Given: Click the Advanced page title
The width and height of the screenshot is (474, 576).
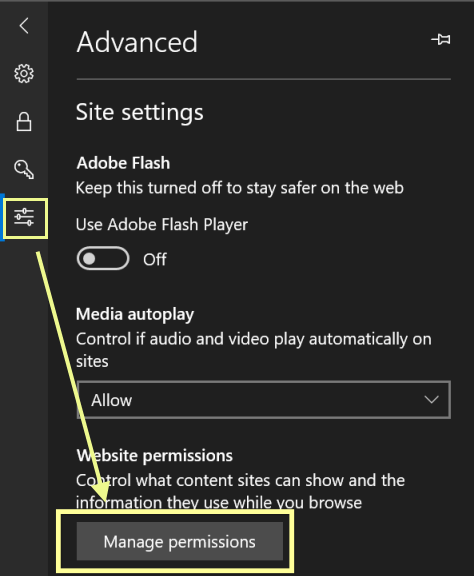Looking at the screenshot, I should 137,42.
